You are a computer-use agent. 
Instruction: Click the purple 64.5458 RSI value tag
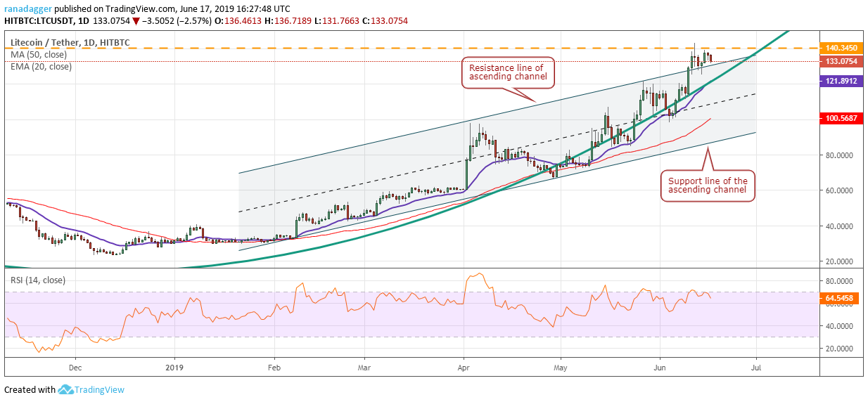coord(842,298)
